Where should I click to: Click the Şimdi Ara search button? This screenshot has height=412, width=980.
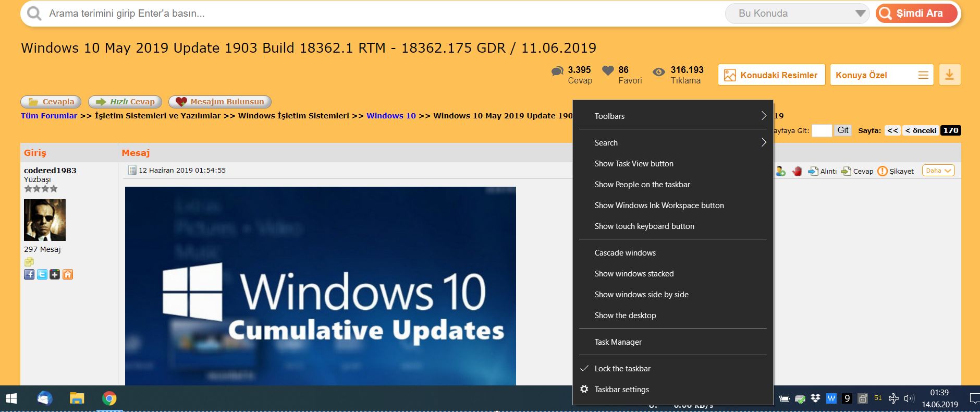coord(917,14)
